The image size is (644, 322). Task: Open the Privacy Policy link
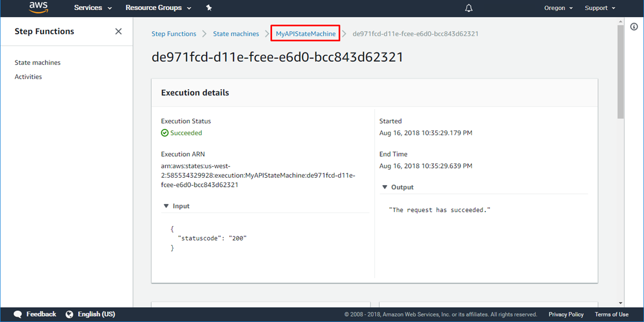tap(566, 314)
